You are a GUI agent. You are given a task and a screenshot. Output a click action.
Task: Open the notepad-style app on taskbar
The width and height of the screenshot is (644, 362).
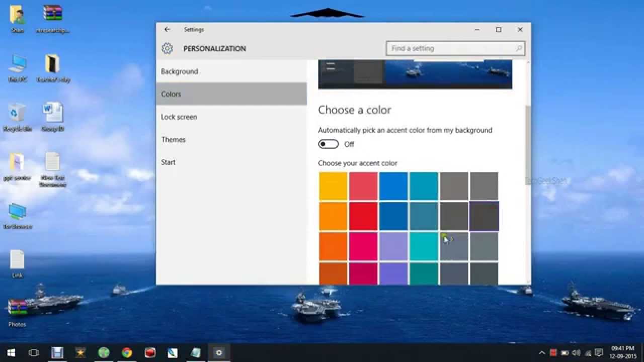point(196,352)
